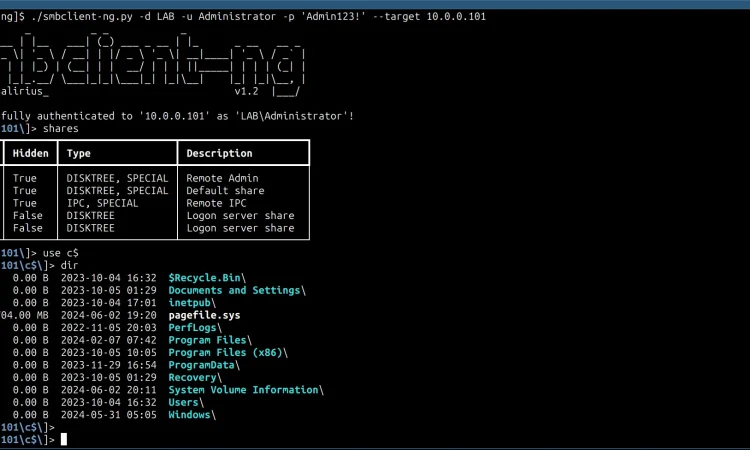Click timestamp 2023-10-05 10:05

[109, 352]
